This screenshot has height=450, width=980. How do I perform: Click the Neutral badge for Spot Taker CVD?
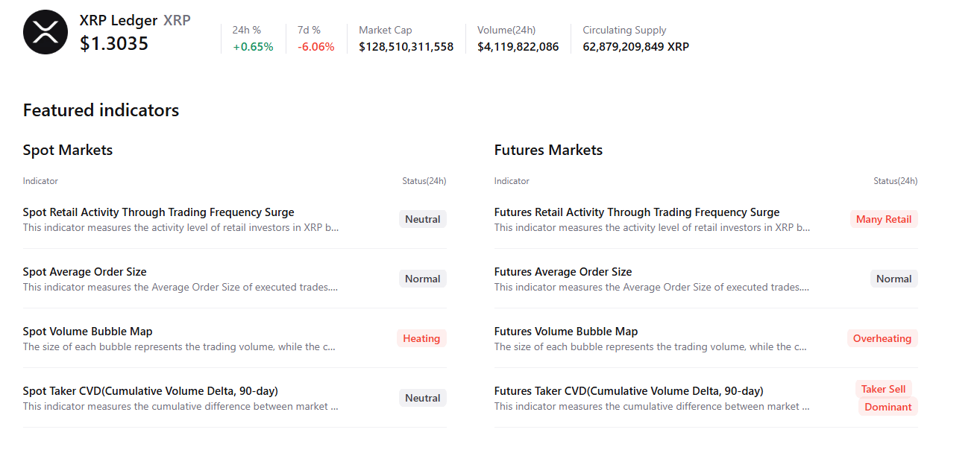tap(423, 398)
